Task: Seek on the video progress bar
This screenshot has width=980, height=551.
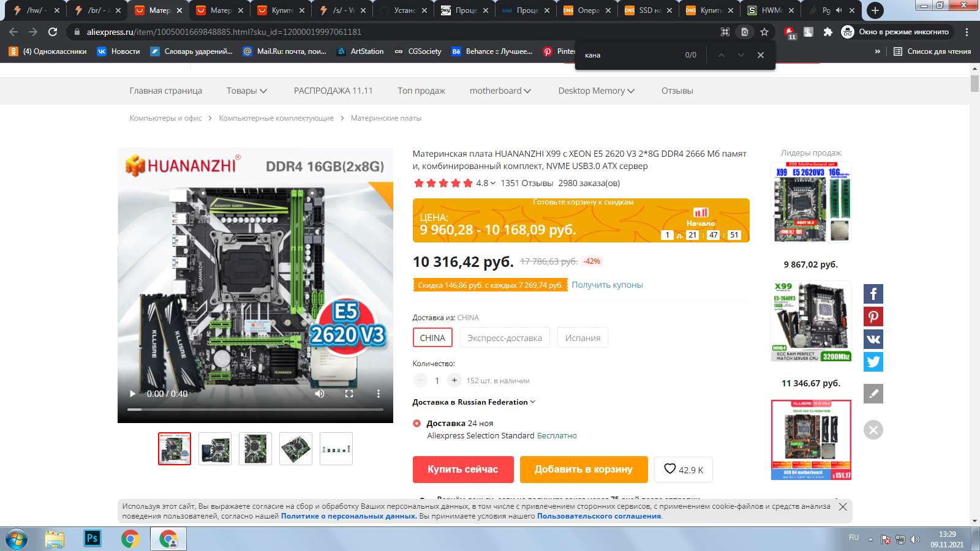Action: pos(255,409)
